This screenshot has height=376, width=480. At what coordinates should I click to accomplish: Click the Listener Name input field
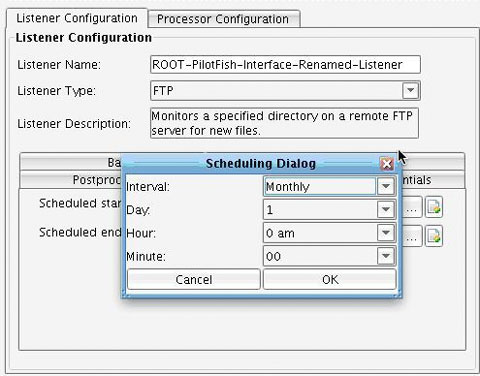click(285, 65)
